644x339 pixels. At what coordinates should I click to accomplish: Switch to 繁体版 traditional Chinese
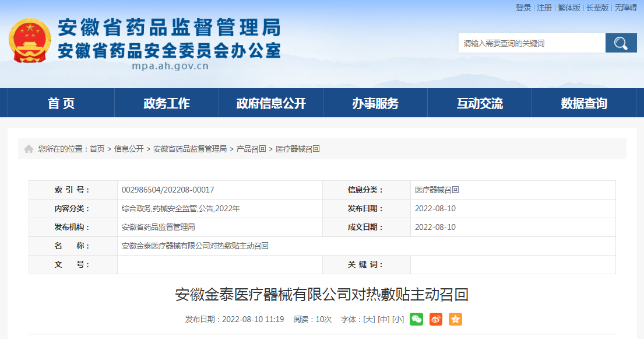click(569, 8)
